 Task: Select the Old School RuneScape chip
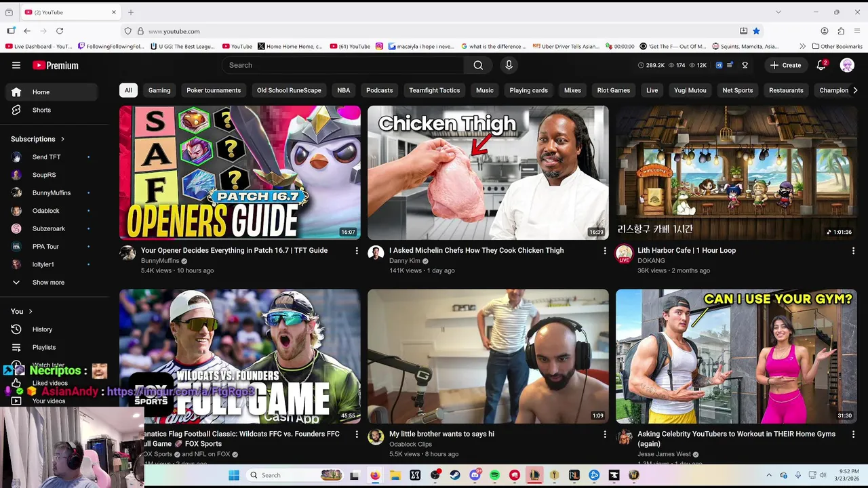click(289, 90)
